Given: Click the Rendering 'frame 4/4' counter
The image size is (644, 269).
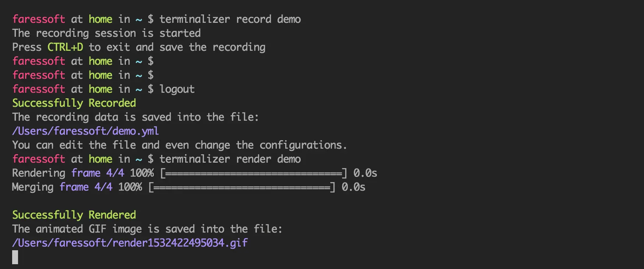Looking at the screenshot, I should [98, 173].
